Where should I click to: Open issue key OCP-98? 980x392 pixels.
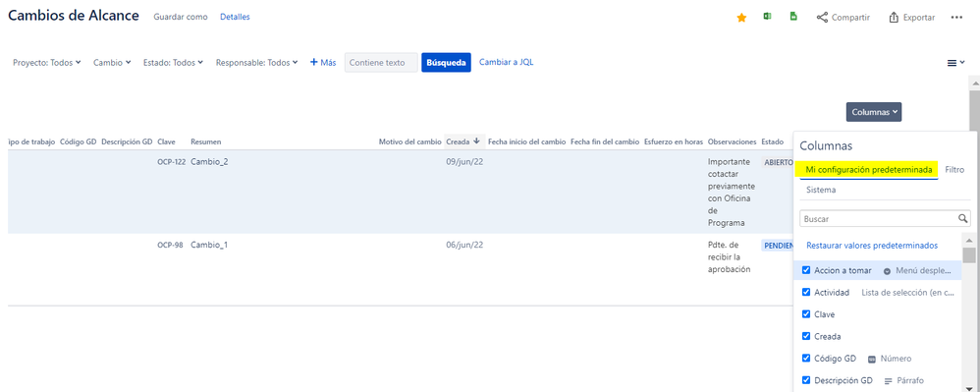[x=170, y=245]
